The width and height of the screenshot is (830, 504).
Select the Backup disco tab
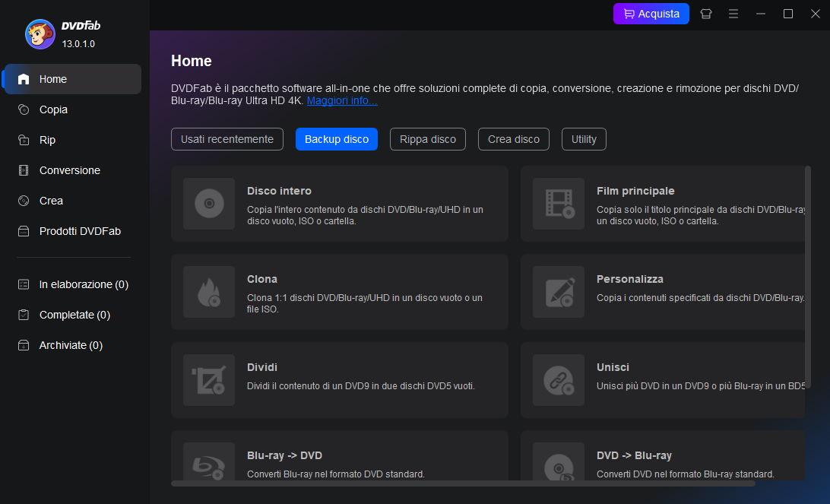pos(337,139)
